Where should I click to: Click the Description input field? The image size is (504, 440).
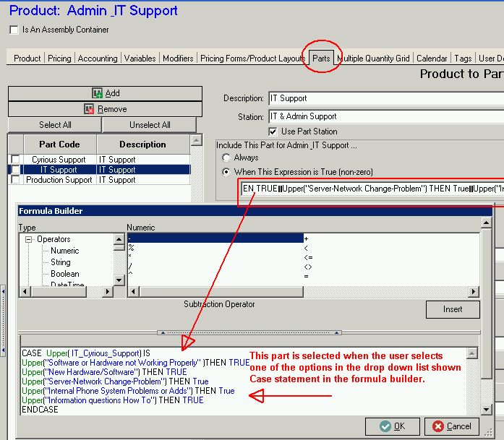pyautogui.click(x=385, y=98)
